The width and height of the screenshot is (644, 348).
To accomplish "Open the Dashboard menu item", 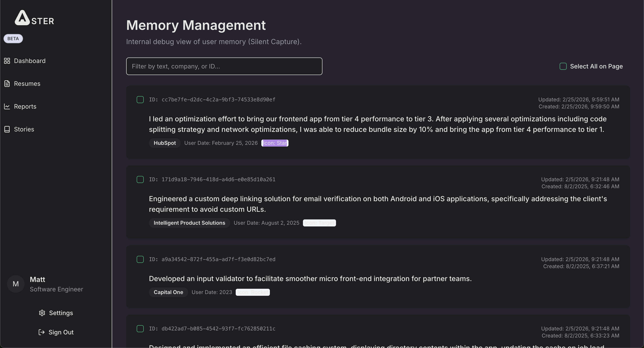I will pos(30,61).
